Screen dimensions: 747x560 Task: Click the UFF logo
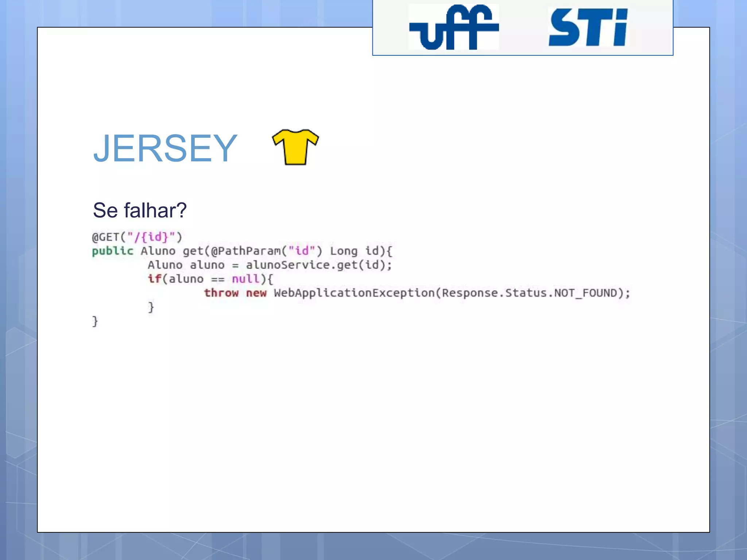pos(454,27)
